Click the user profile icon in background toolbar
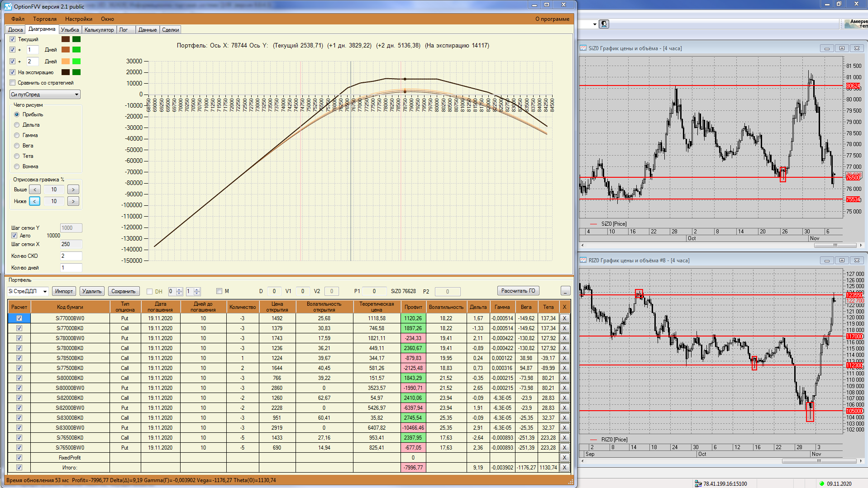868x488 pixels. tap(604, 24)
